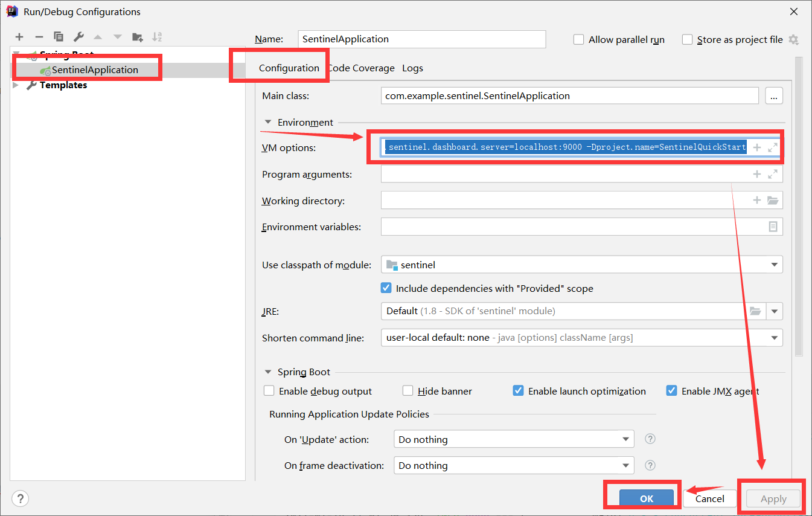812x516 pixels.
Task: Click the IntelliJ icon in title bar
Action: coord(12,11)
